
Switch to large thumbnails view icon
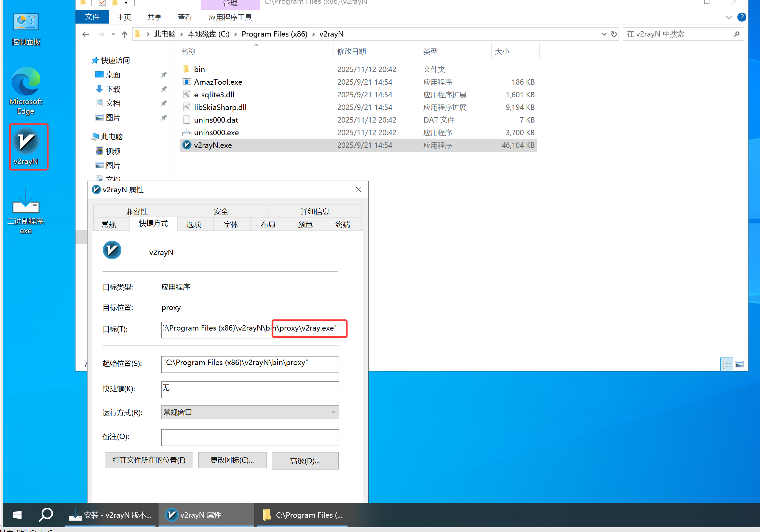click(x=739, y=364)
